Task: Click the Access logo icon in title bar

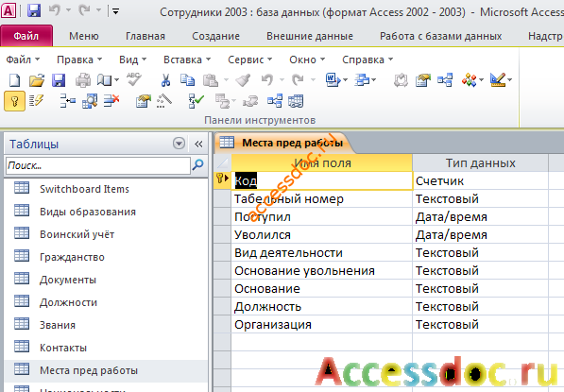Action: point(9,10)
